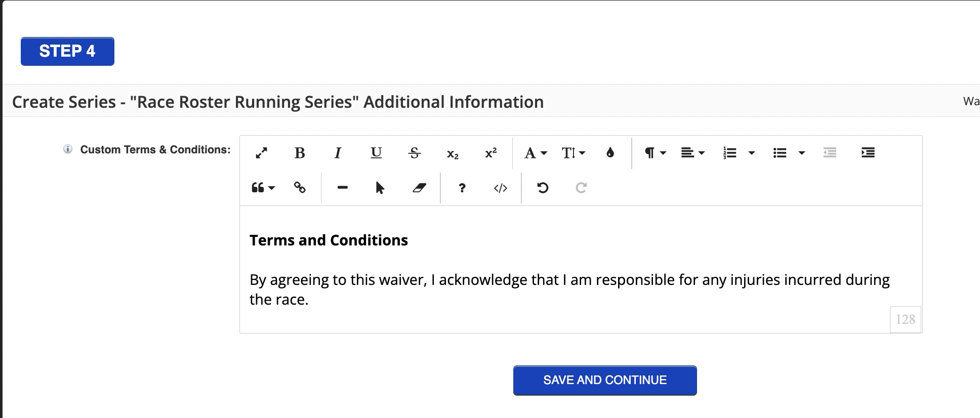Insert a horizontal line
Image resolution: width=980 pixels, height=418 pixels.
(x=343, y=188)
